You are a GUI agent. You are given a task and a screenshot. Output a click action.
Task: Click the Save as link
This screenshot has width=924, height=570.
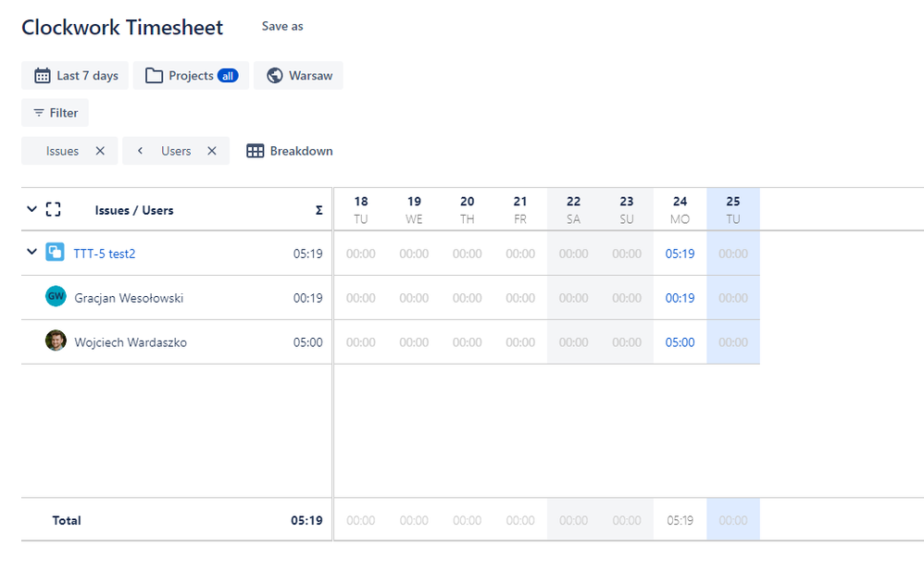pyautogui.click(x=281, y=26)
